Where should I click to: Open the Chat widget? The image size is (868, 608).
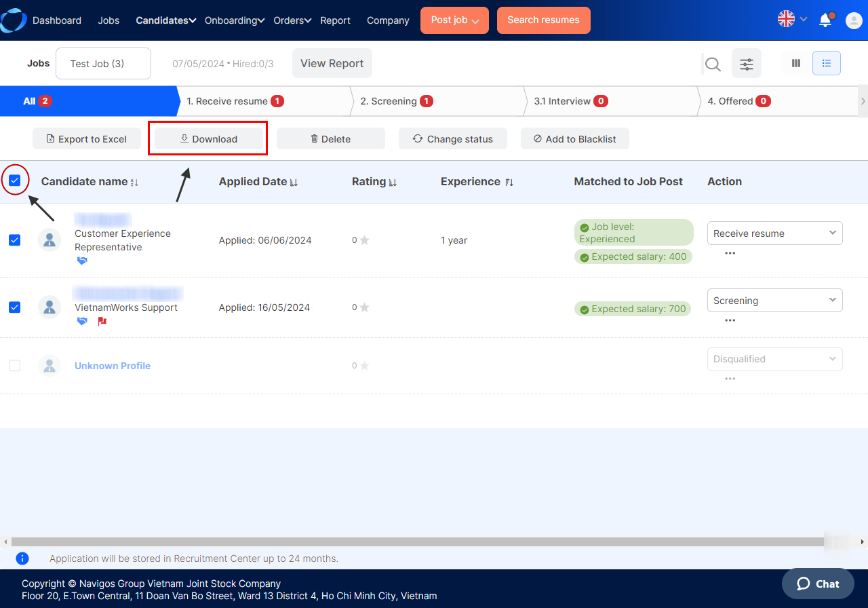(818, 584)
